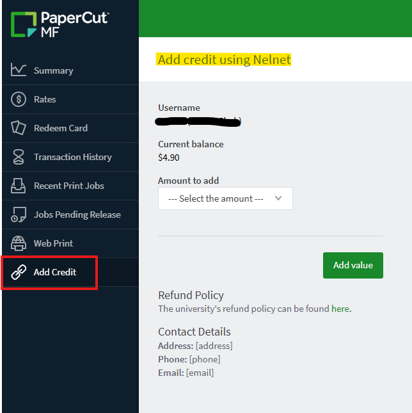The height and width of the screenshot is (413, 412).
Task: Open the Select the amount dropdown
Action: (225, 199)
